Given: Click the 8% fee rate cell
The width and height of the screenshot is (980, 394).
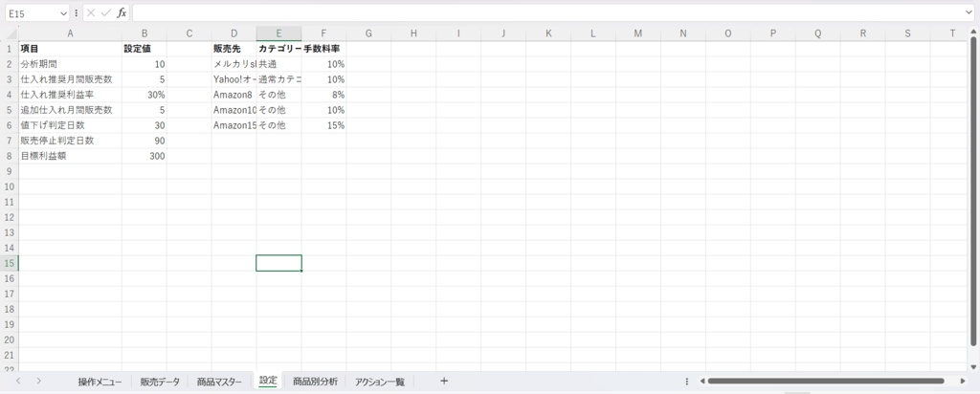Looking at the screenshot, I should 323,95.
